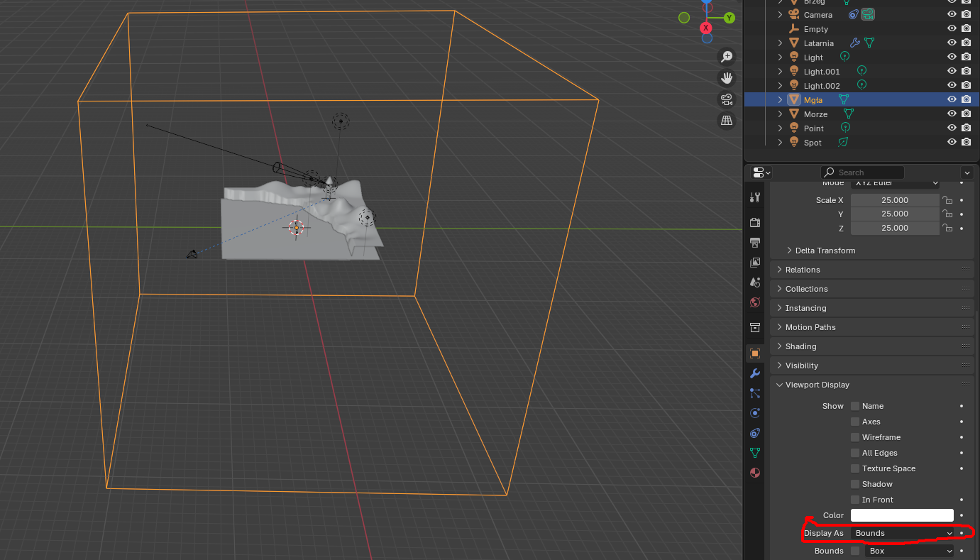Open the World properties tab icon
Screen dimensions: 980x560
click(x=755, y=302)
